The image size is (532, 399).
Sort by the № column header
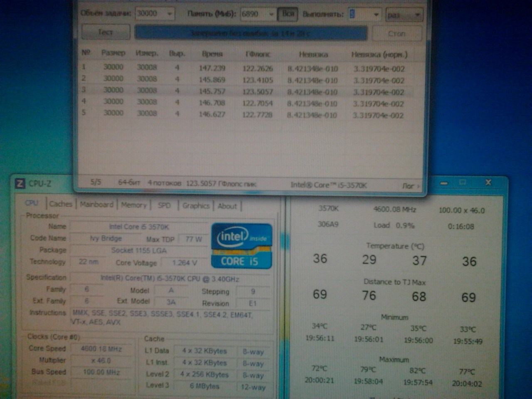tap(86, 52)
